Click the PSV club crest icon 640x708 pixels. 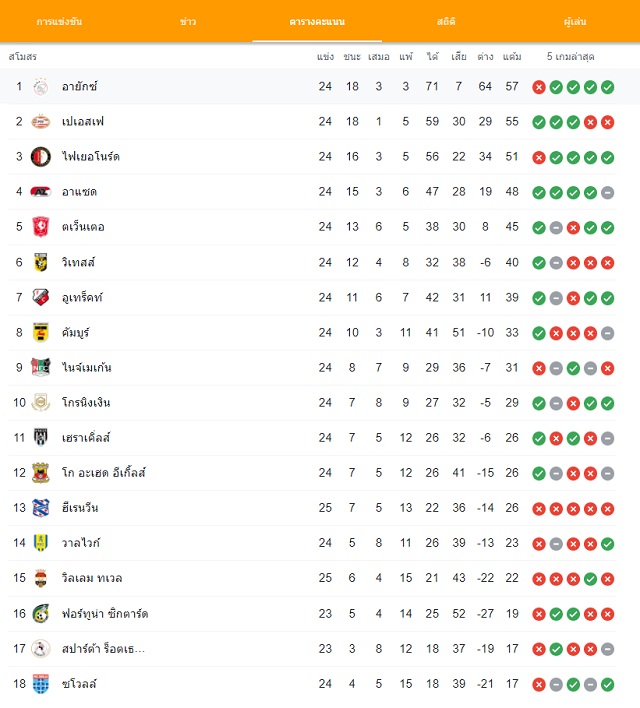(41, 121)
